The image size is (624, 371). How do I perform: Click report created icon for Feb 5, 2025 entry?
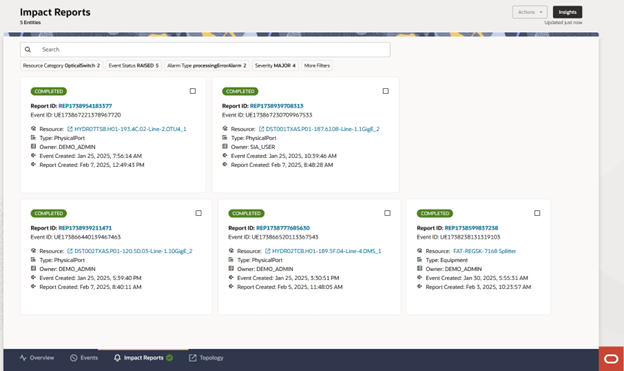[x=231, y=287]
